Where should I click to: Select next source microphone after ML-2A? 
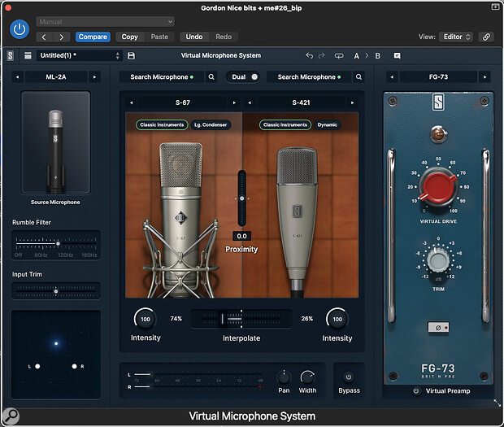click(x=94, y=77)
